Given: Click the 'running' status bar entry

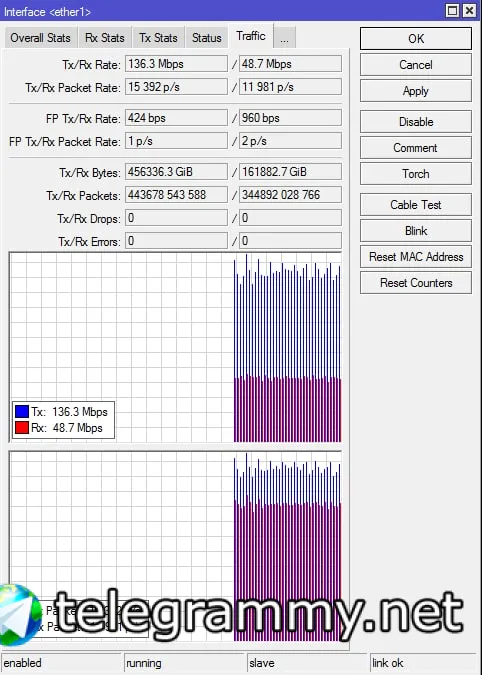Looking at the screenshot, I should click(184, 663).
